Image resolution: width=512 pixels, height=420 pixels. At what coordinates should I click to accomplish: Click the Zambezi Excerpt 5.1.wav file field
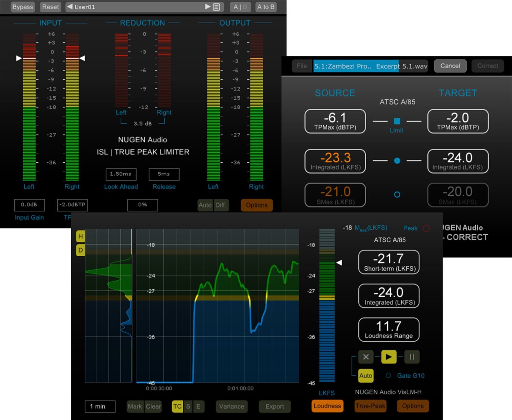[371, 66]
